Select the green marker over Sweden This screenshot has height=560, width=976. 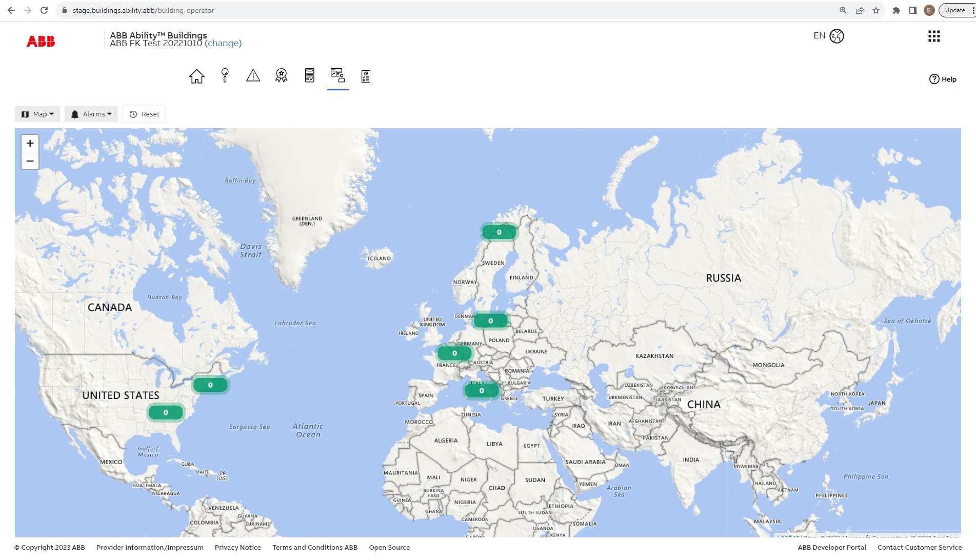click(498, 232)
